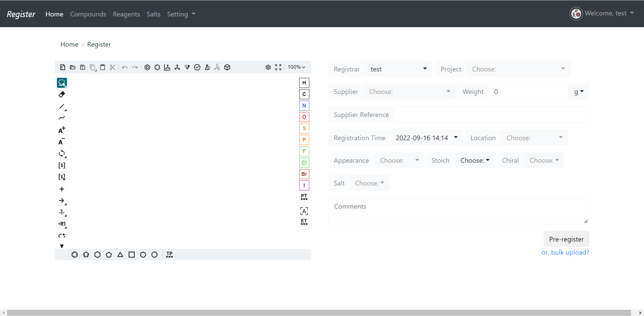Select the Bromine atom button
644x316 pixels.
pos(304,174)
